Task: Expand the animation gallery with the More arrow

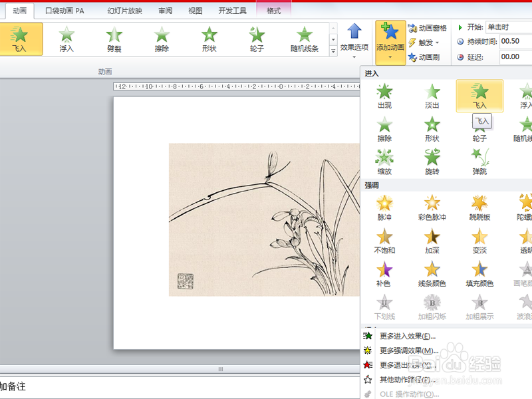Action: click(333, 51)
